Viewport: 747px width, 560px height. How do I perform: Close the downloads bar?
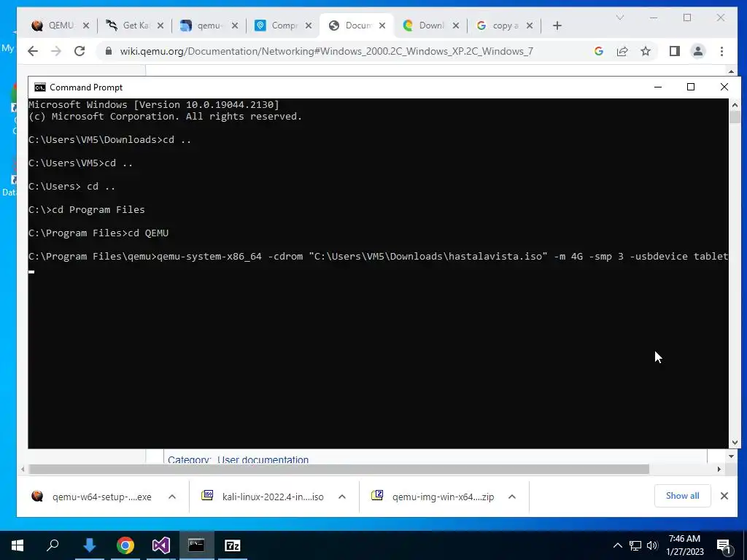[x=724, y=496]
